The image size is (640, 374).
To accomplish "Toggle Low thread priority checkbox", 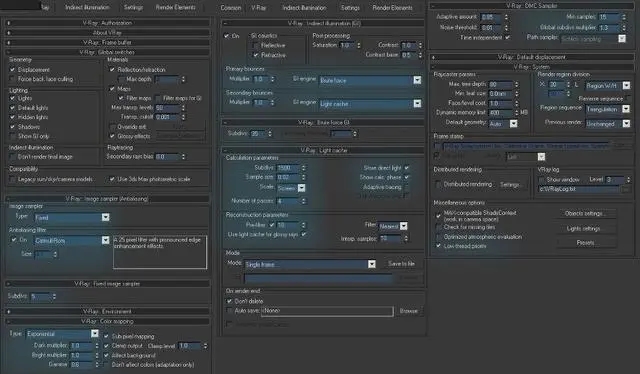I will (438, 246).
